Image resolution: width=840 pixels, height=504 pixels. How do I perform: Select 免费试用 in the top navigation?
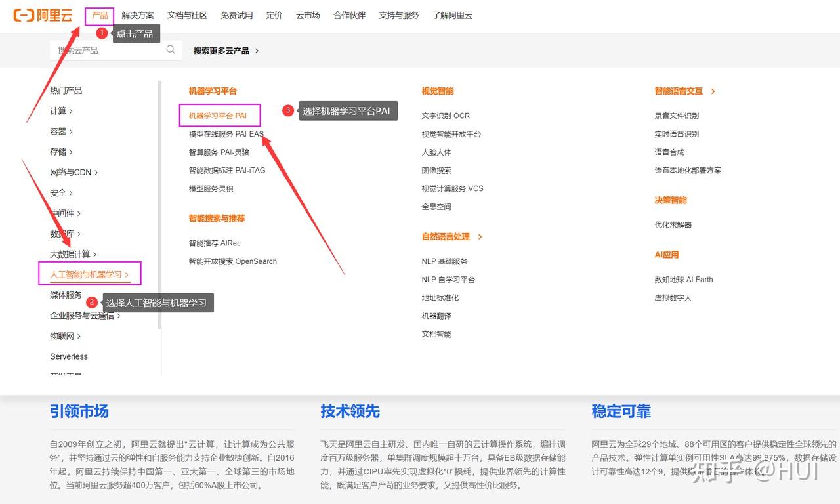coord(236,15)
